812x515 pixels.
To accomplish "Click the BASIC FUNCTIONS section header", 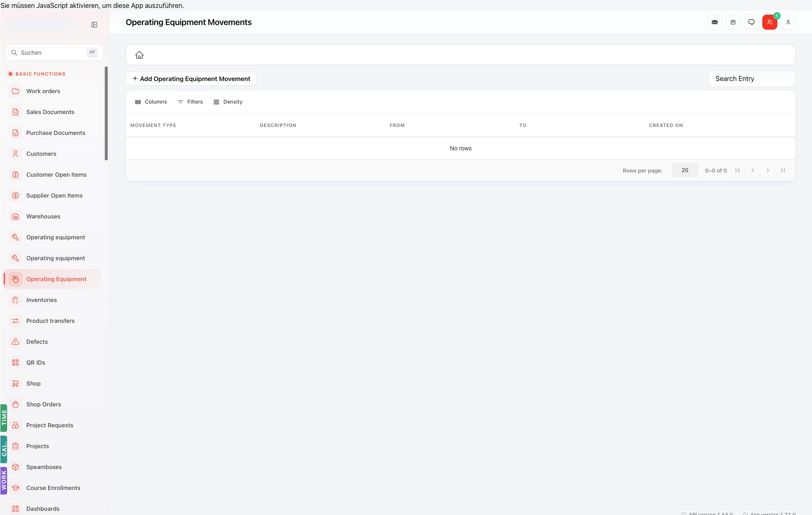I will pyautogui.click(x=40, y=74).
